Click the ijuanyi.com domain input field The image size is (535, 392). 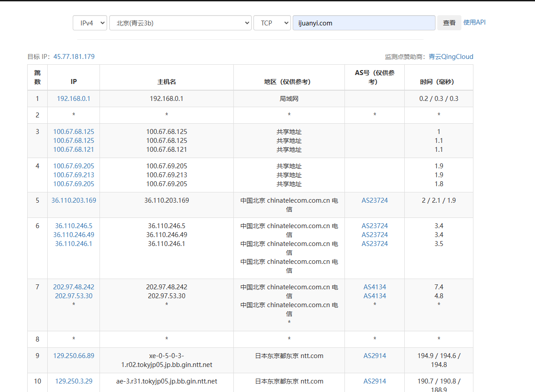pos(364,23)
